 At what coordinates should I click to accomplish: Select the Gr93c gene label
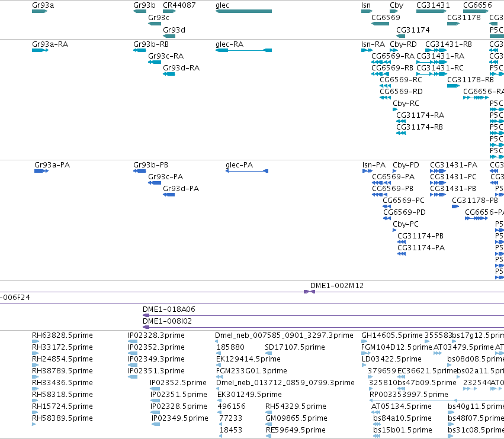(x=159, y=18)
